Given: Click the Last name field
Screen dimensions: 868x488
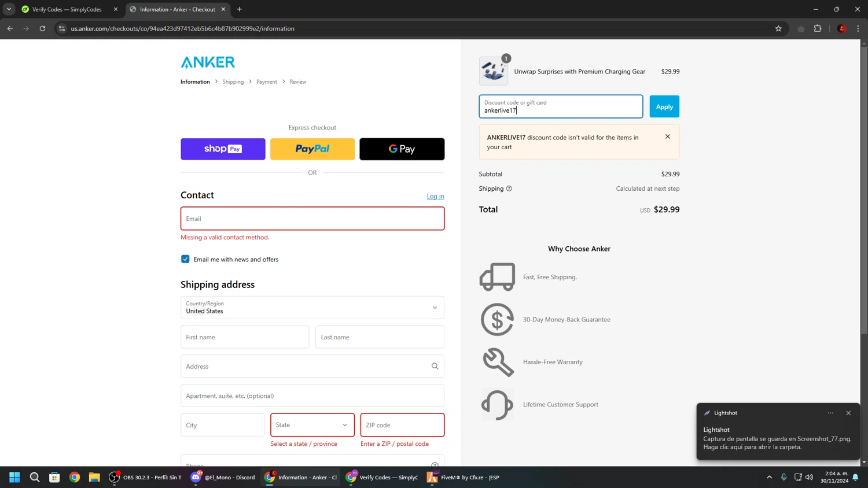Looking at the screenshot, I should click(x=380, y=337).
